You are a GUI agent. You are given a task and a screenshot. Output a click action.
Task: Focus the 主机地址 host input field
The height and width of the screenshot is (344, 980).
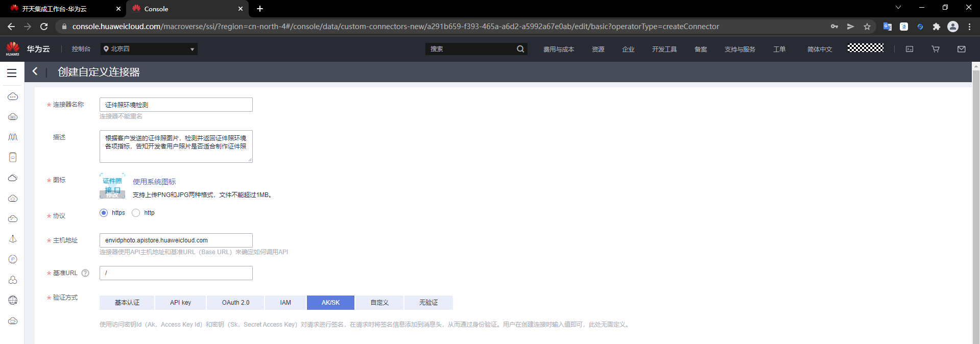(176, 240)
